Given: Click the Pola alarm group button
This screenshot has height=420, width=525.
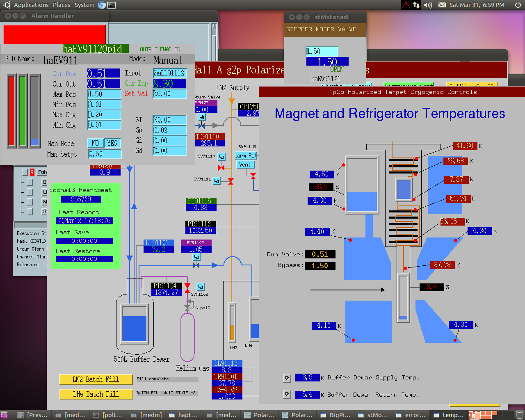Looking at the screenshot, I should (42, 172).
